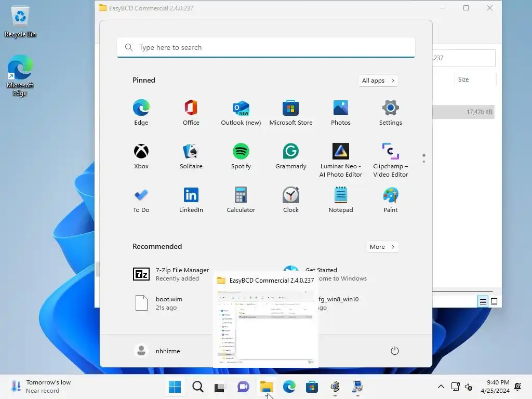Image resolution: width=532 pixels, height=399 pixels.
Task: Open Microsoft Edge from taskbar
Action: point(289,387)
